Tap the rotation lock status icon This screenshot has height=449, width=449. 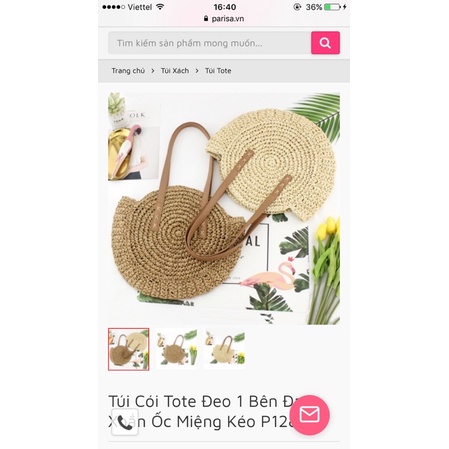pyautogui.click(x=297, y=7)
